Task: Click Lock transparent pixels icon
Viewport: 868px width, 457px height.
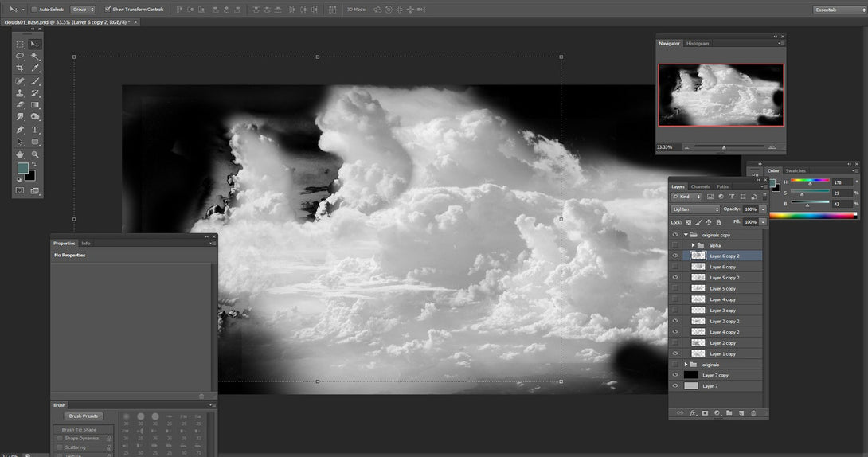Action: pyautogui.click(x=689, y=222)
